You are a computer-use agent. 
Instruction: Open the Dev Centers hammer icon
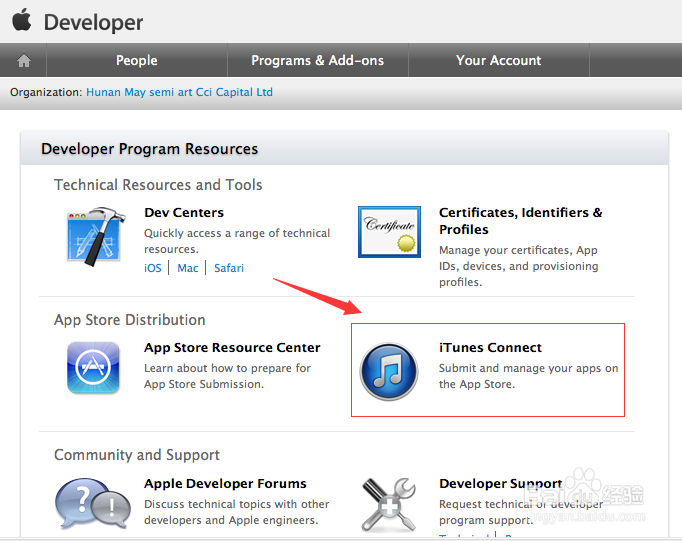(95, 236)
